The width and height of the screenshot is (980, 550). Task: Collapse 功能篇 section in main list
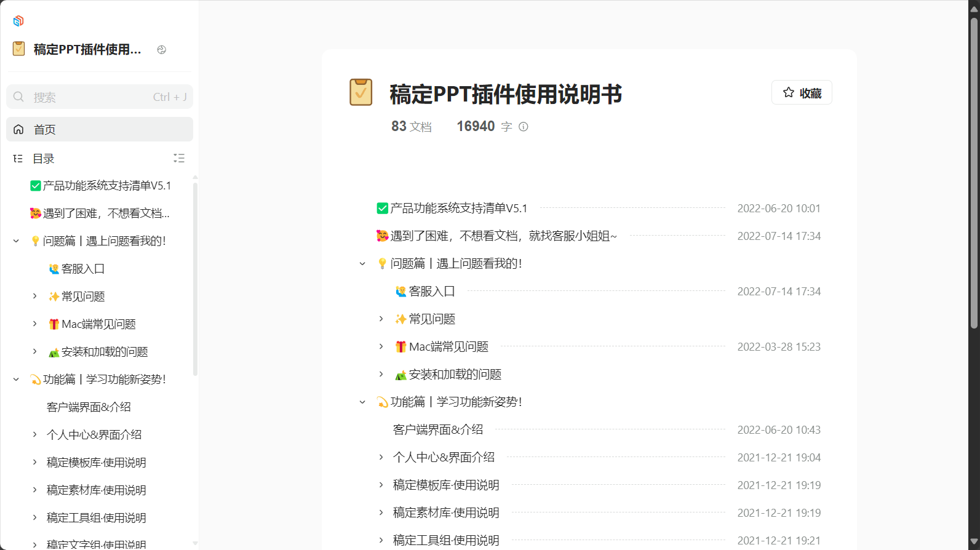point(363,402)
